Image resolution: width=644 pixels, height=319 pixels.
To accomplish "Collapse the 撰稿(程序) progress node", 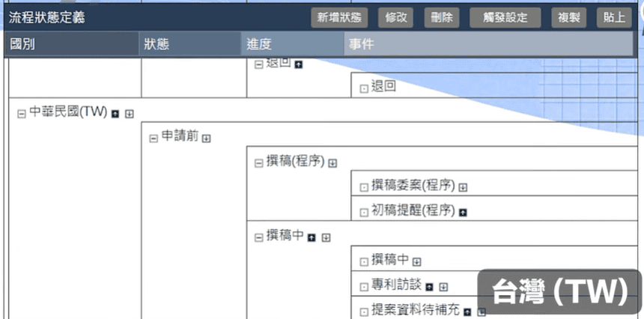I will pos(258,163).
